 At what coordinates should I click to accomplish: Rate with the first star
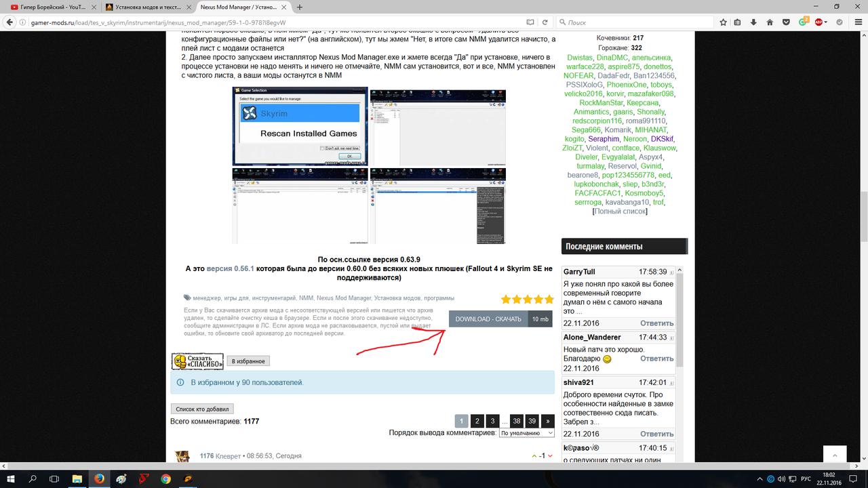pyautogui.click(x=506, y=299)
